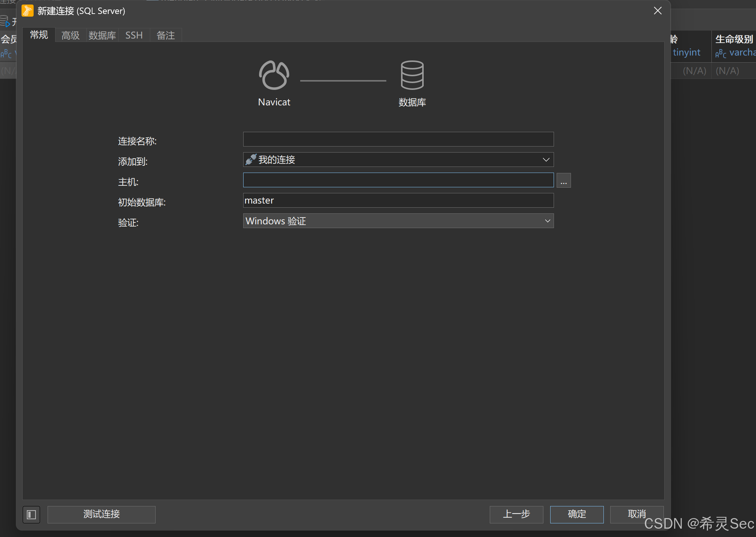
Task: Click the 连接名称 label
Action: click(x=137, y=141)
